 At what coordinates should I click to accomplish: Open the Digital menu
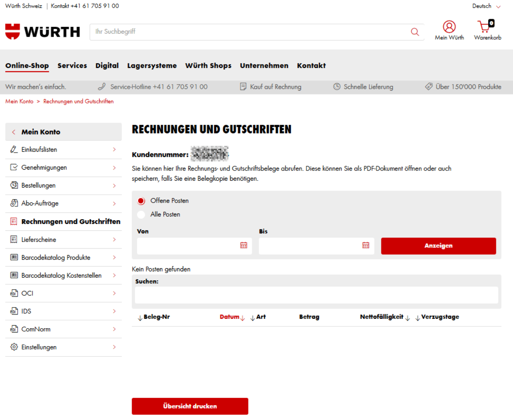pyautogui.click(x=107, y=66)
